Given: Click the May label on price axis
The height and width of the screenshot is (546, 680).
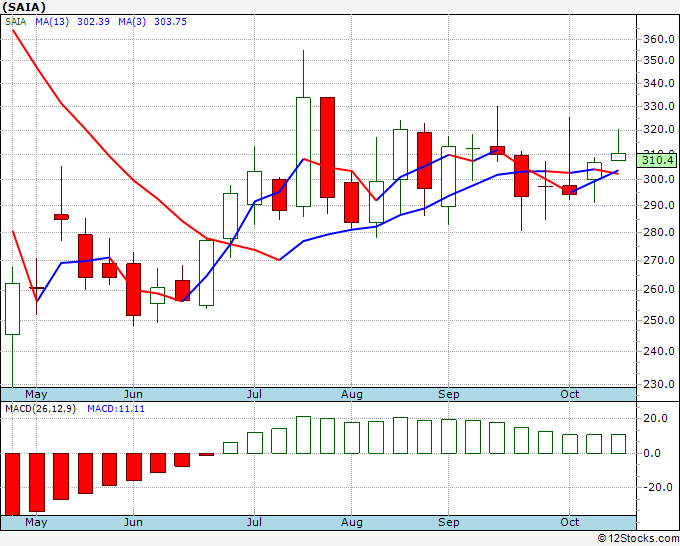Looking at the screenshot, I should (x=36, y=394).
